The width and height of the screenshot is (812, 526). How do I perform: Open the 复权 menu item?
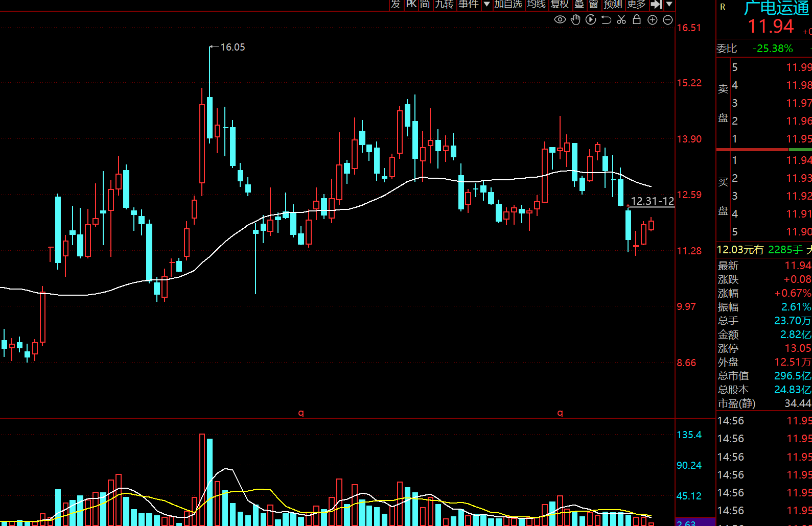pos(560,5)
